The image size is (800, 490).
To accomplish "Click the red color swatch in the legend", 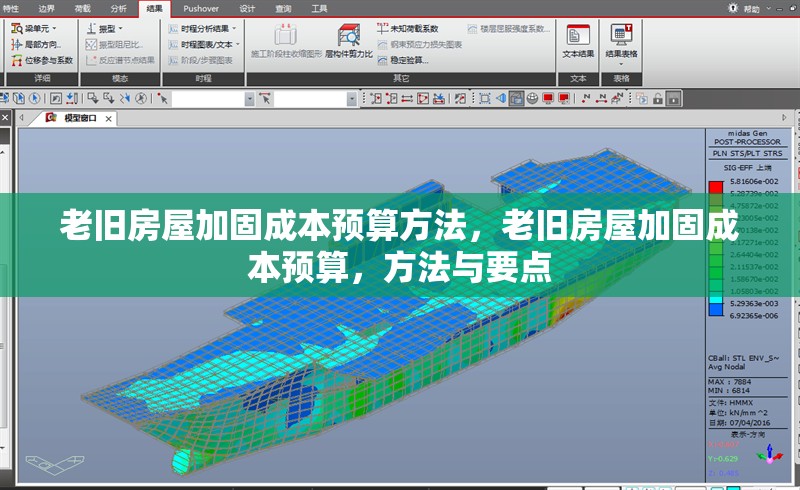I will tap(715, 186).
